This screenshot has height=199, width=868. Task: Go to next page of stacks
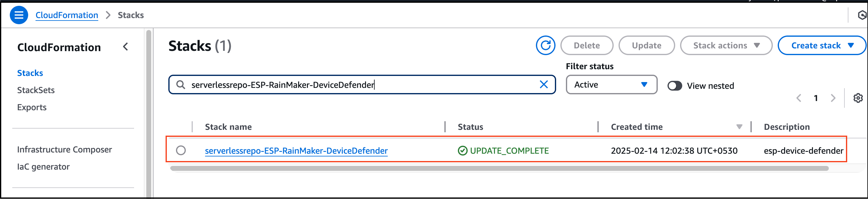[833, 98]
